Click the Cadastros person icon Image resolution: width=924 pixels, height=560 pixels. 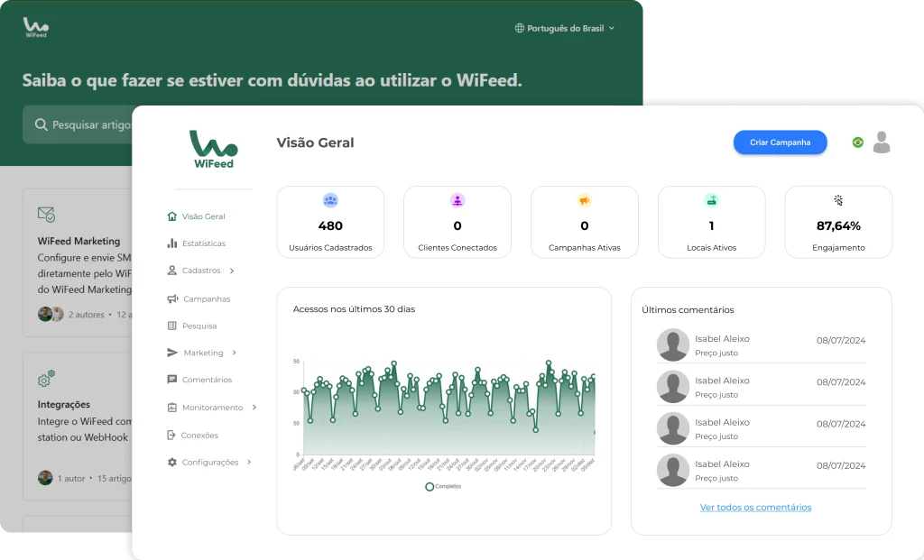coord(172,271)
